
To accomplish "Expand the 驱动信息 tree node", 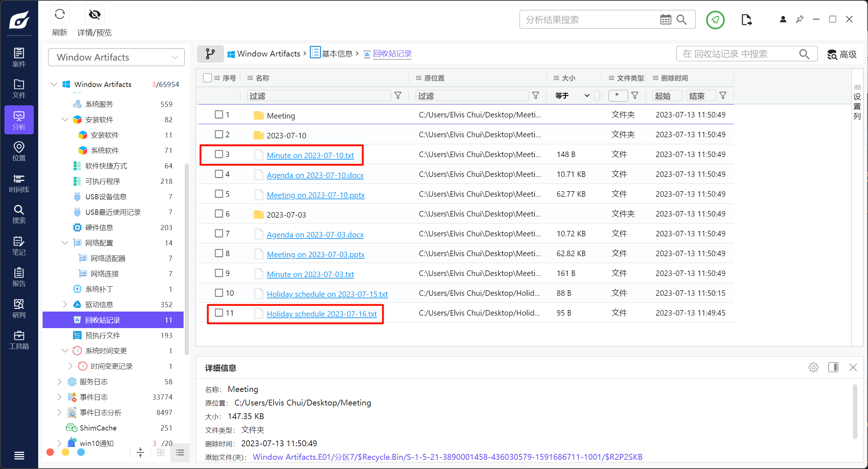I will point(65,304).
